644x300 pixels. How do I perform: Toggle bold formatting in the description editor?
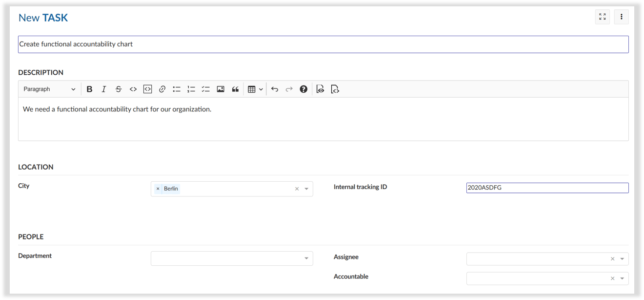pyautogui.click(x=89, y=88)
